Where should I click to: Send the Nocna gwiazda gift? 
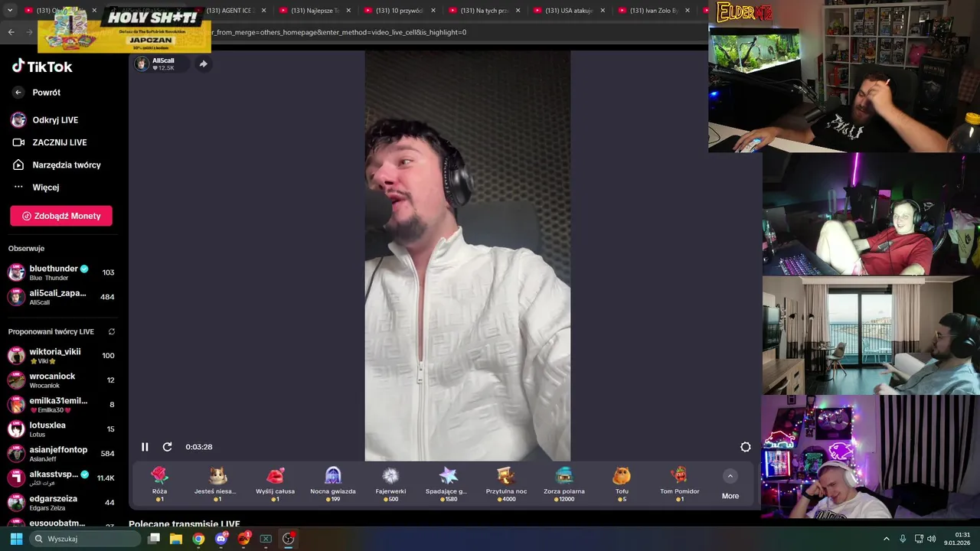tap(333, 484)
